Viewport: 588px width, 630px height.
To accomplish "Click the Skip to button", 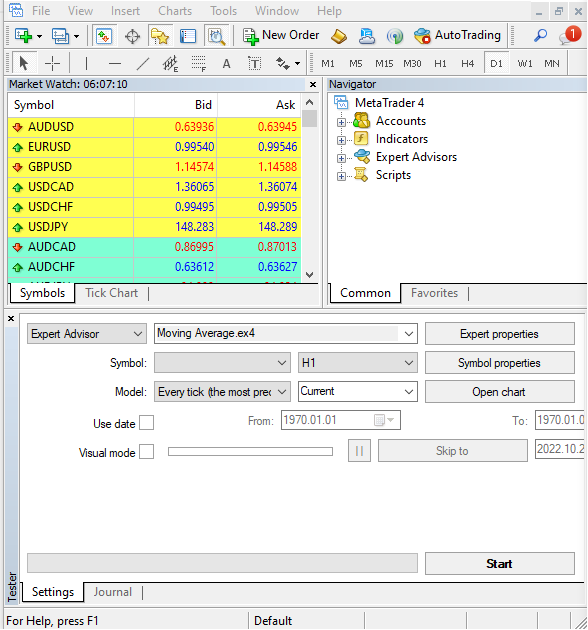I will click(x=453, y=451).
